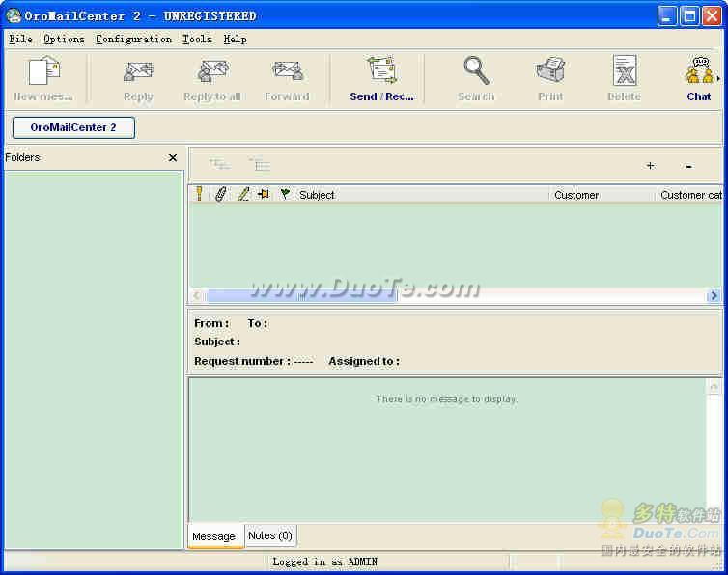Collapse all with the minus button
The image size is (728, 575).
click(689, 166)
